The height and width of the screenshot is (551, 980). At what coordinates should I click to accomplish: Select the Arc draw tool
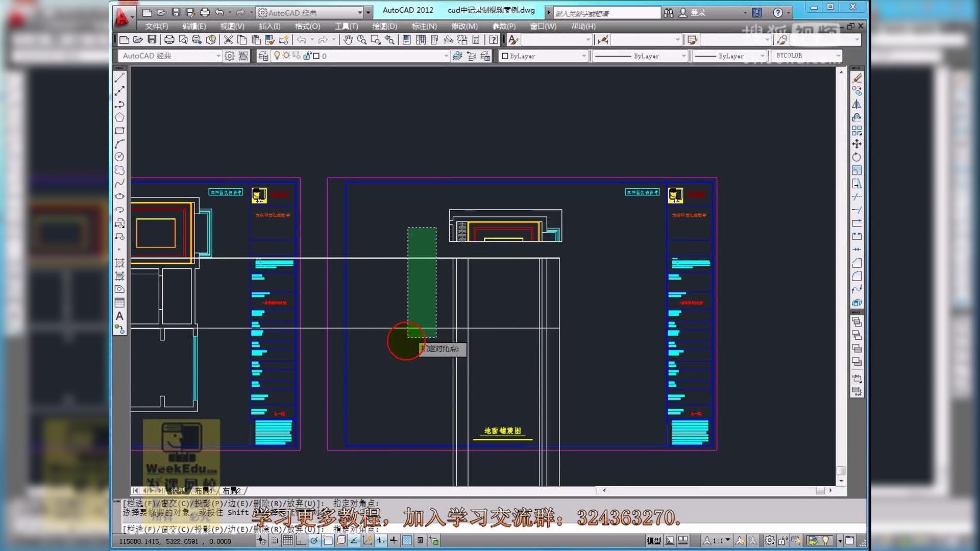(x=119, y=144)
